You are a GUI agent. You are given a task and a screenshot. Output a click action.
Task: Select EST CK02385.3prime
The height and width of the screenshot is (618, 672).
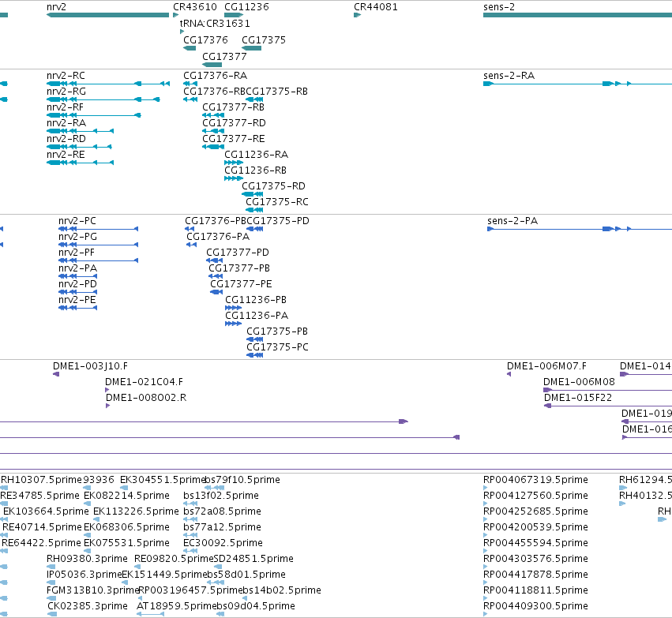[88, 606]
